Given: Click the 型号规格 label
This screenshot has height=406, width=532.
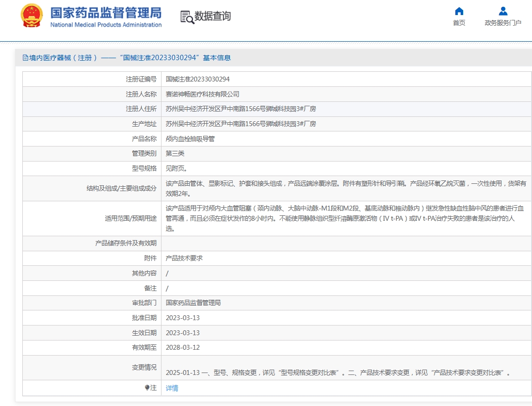Looking at the screenshot, I should coord(144,168).
